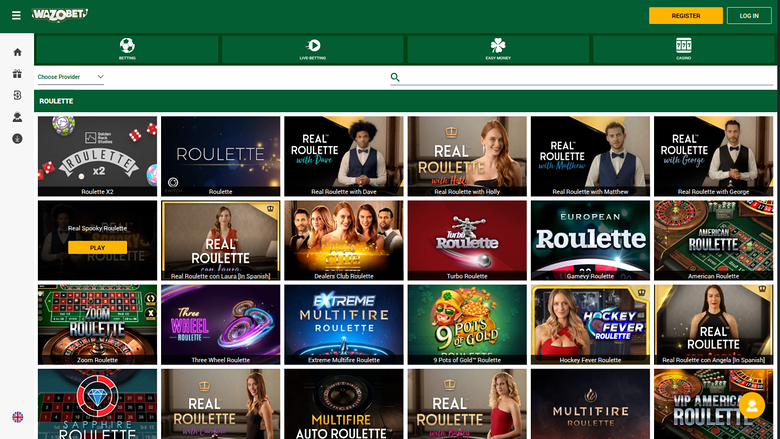Open the Casino tab

(x=683, y=49)
